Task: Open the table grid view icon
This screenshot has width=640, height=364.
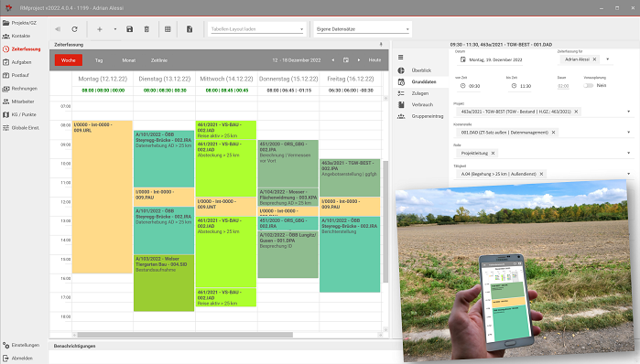Action: click(x=168, y=29)
